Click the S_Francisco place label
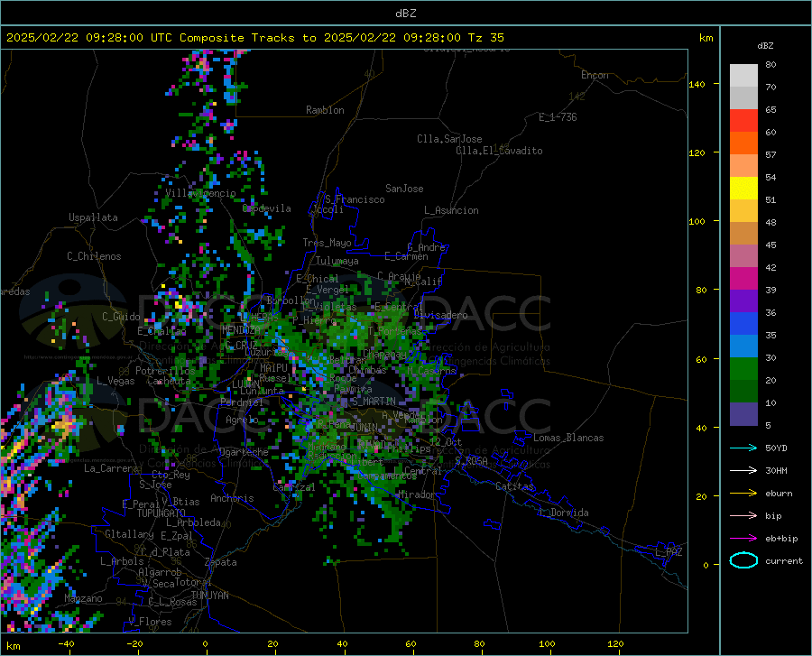Viewport: 812px width, 656px height. tap(355, 199)
